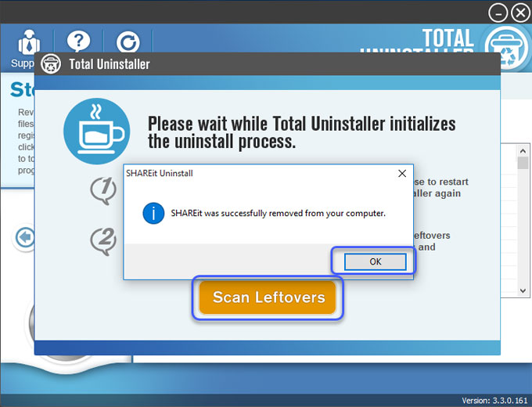This screenshot has height=407, width=532.
Task: Minimize the Total Uninstaller main window
Action: pyautogui.click(x=498, y=13)
